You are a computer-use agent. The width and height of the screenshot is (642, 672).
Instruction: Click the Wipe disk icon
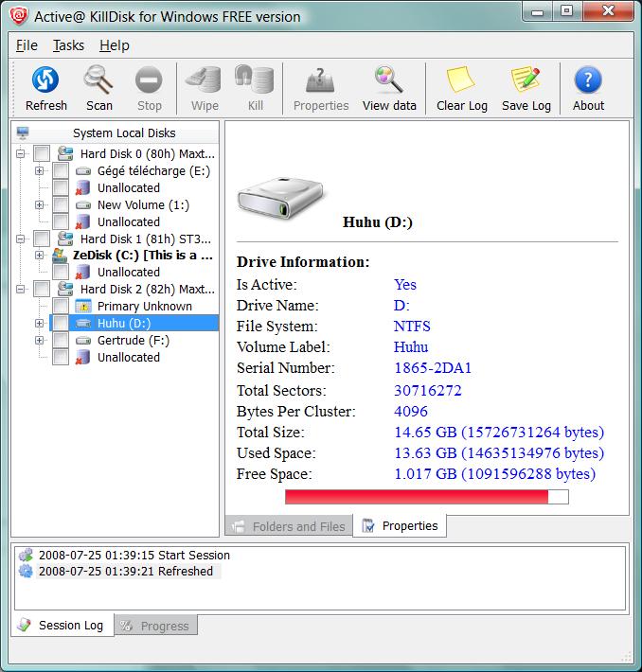pyautogui.click(x=204, y=80)
